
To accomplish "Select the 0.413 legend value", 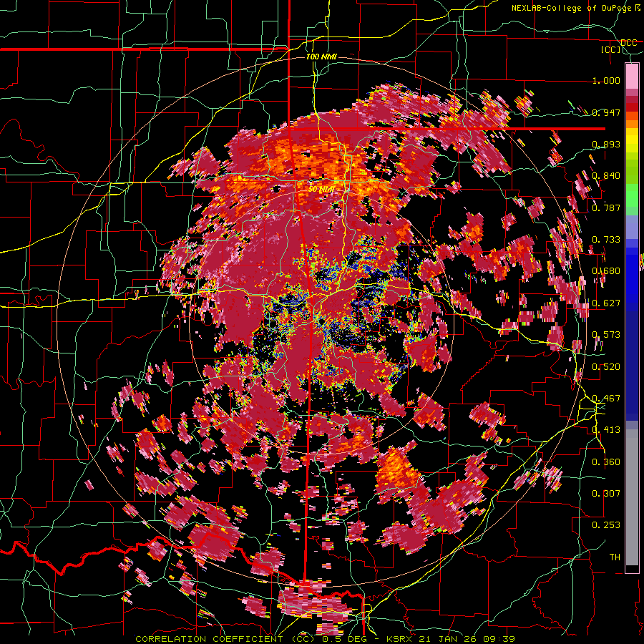I will tap(606, 430).
